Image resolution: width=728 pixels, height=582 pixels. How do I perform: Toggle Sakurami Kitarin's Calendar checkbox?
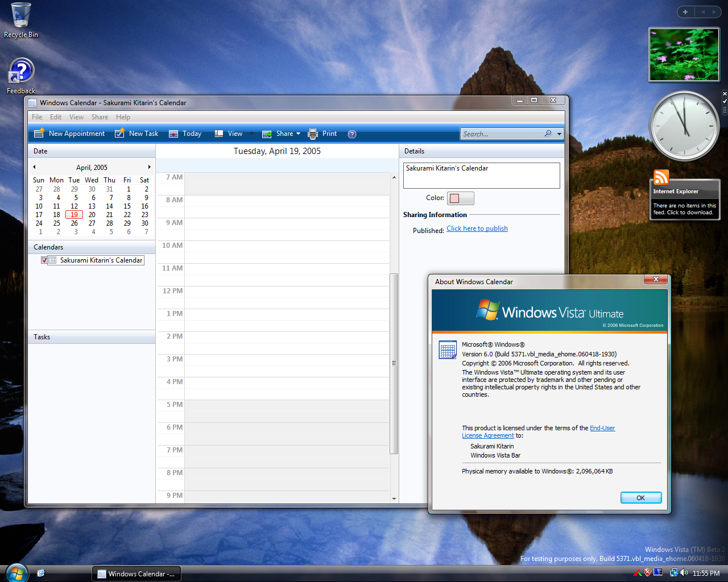coord(44,260)
